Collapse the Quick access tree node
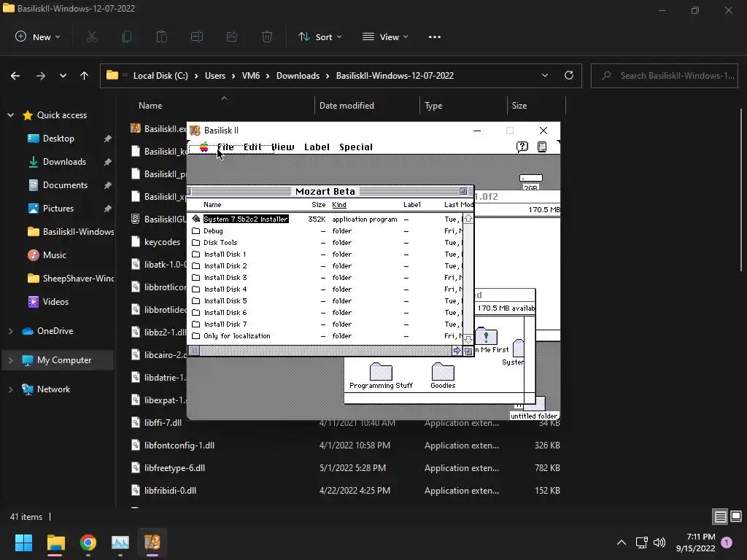 (10, 115)
